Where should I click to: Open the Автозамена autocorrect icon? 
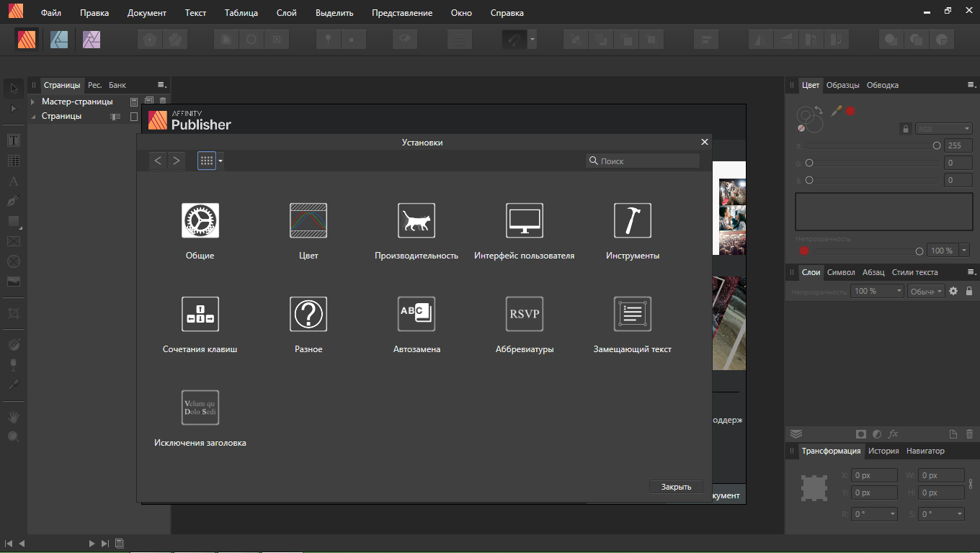click(416, 314)
